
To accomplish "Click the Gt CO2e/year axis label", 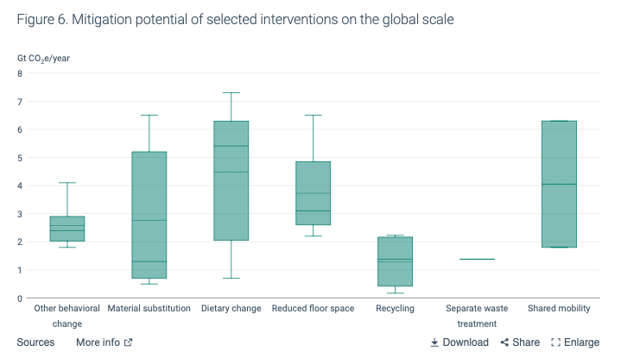I will click(43, 58).
